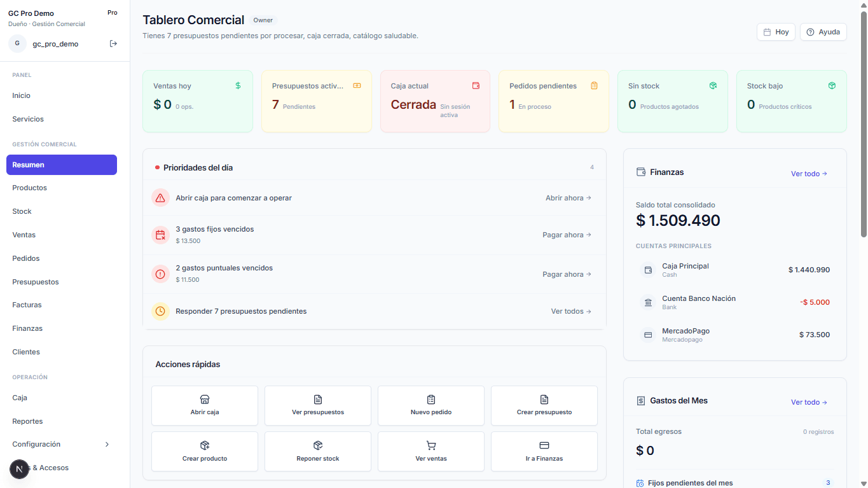Click the clock icon beside presupuestos pendientes
The width and height of the screenshot is (868, 488).
click(160, 311)
